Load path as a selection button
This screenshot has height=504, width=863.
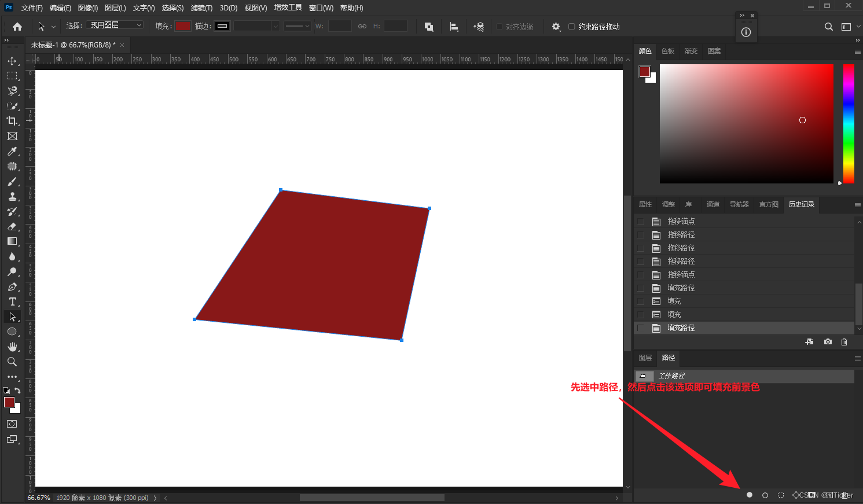pos(781,495)
